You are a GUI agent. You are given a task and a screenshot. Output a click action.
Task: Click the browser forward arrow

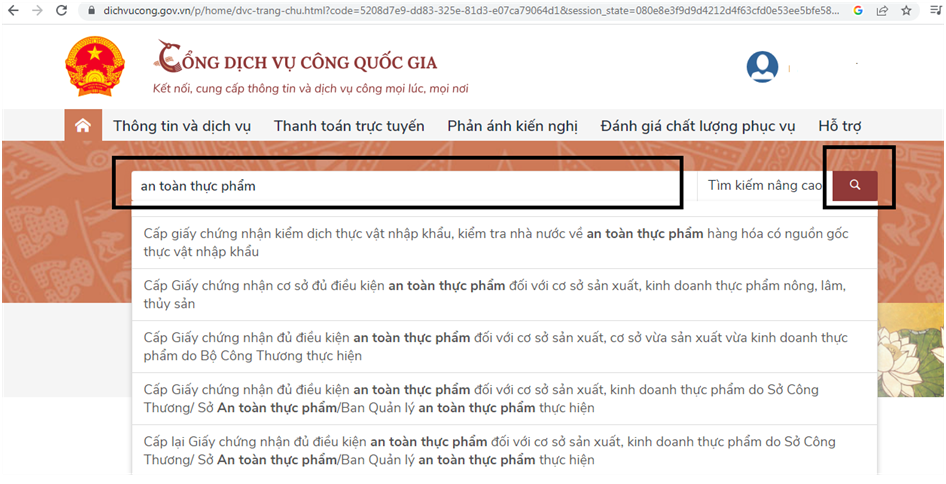coord(37,10)
